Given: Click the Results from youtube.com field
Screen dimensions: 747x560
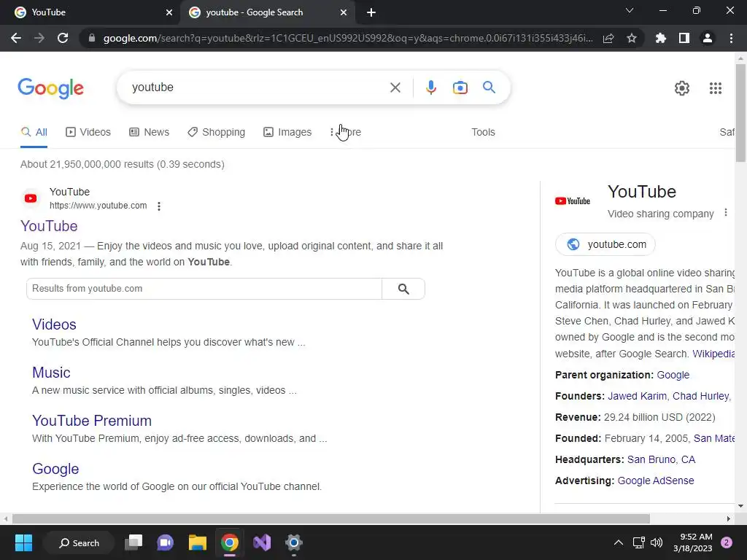Looking at the screenshot, I should pyautogui.click(x=204, y=289).
